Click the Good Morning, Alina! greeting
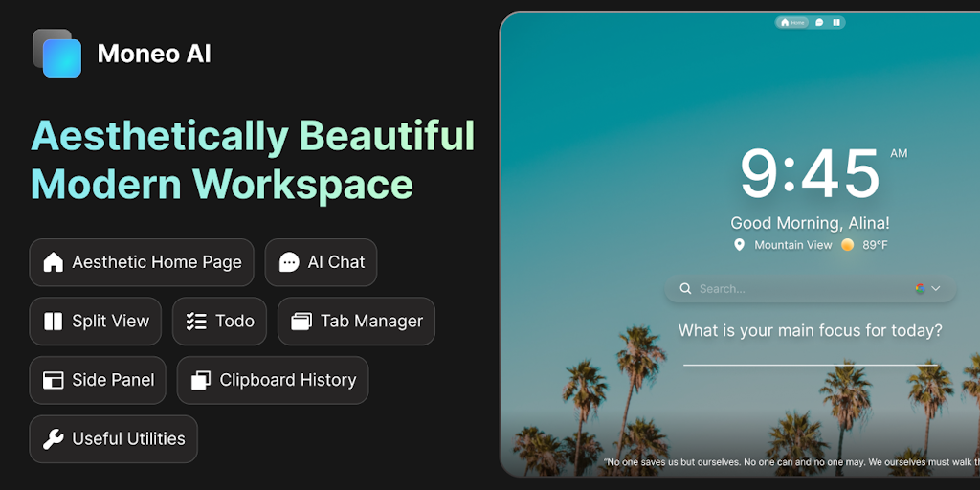 [x=810, y=223]
